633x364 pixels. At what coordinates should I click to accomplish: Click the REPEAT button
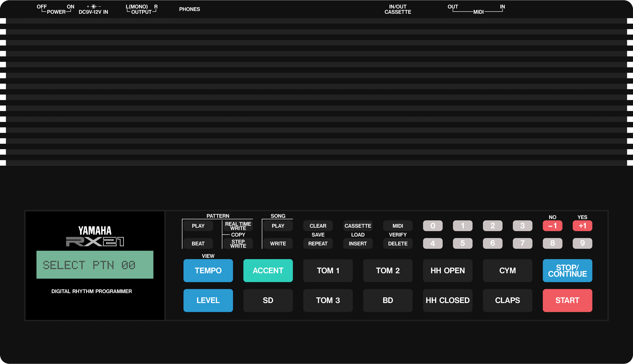coord(318,243)
